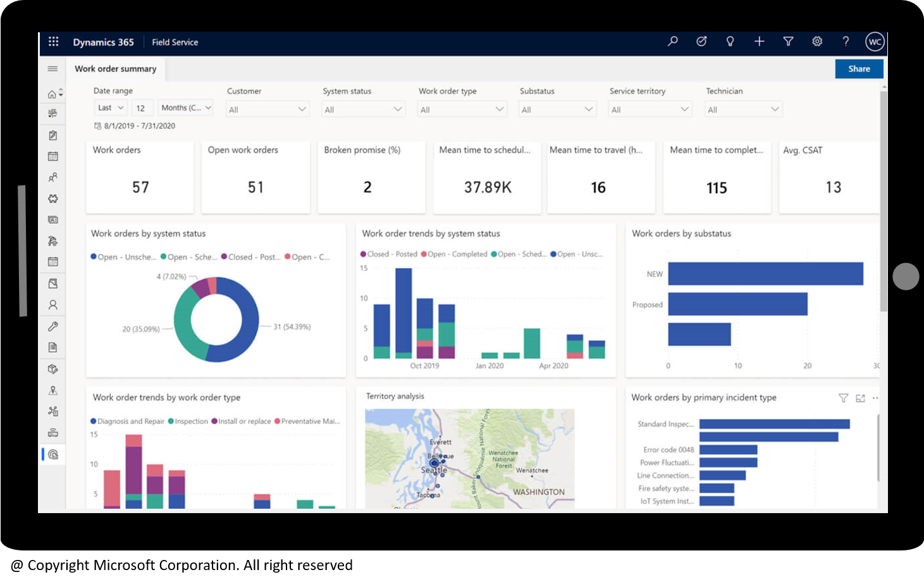Click the Dynamics 365 title link
This screenshot has height=584, width=924.
click(104, 42)
